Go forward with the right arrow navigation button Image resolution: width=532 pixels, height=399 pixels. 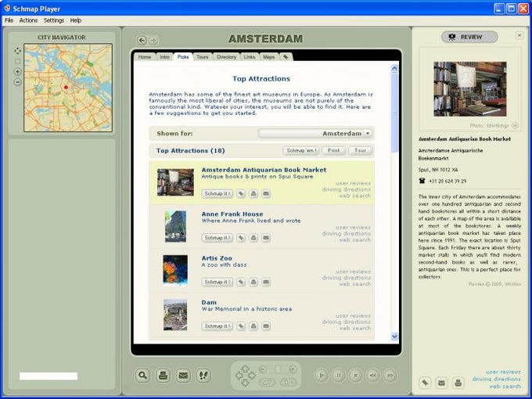[x=153, y=41]
